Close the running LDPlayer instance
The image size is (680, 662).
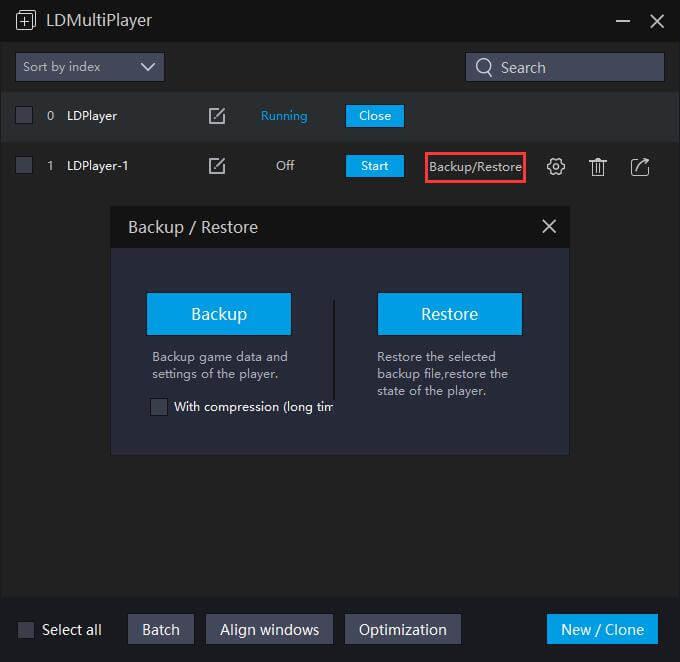tap(375, 116)
